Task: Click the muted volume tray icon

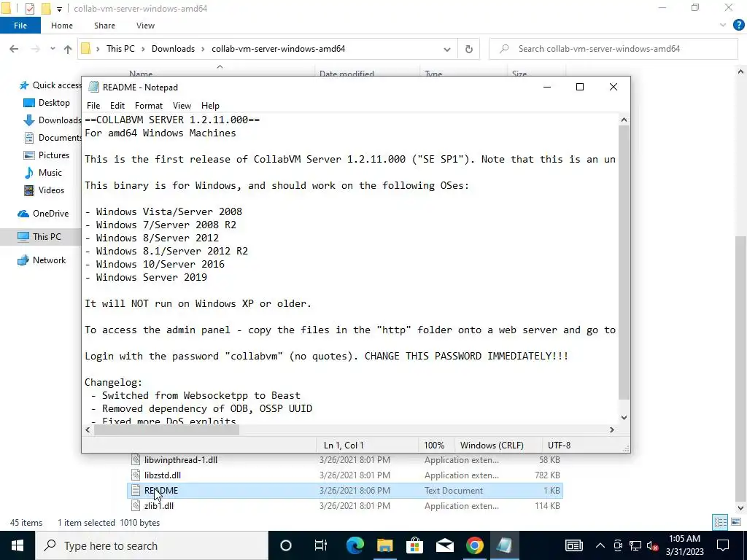Action: click(653, 545)
